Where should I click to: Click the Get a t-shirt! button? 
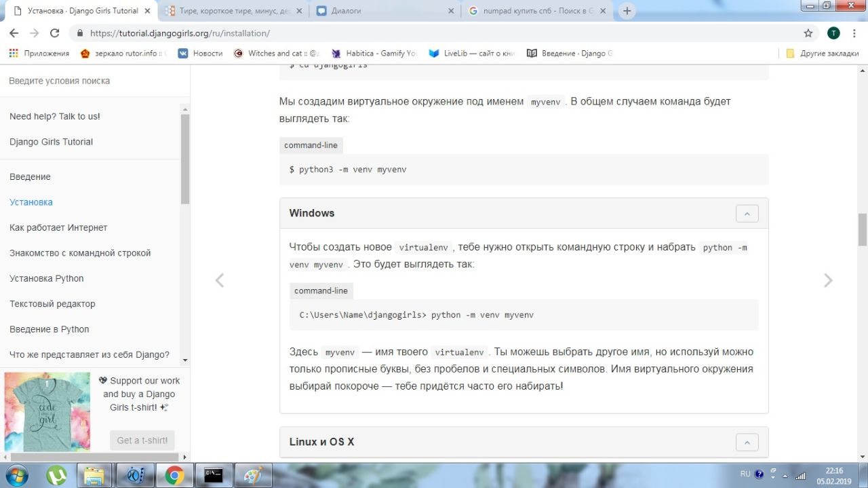coord(142,440)
